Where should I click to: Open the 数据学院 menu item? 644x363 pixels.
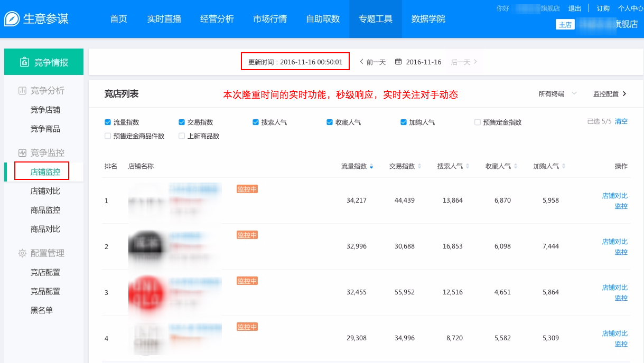click(x=427, y=18)
